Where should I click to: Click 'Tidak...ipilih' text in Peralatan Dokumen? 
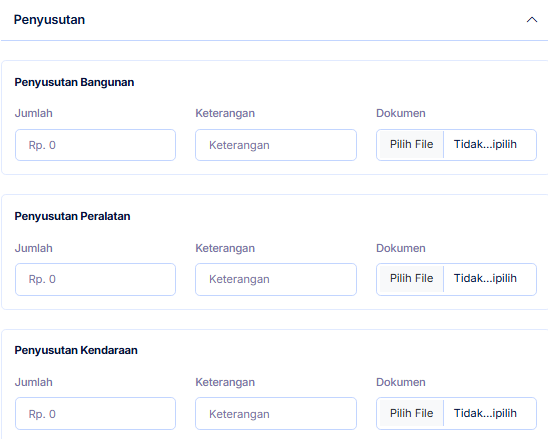click(x=485, y=279)
